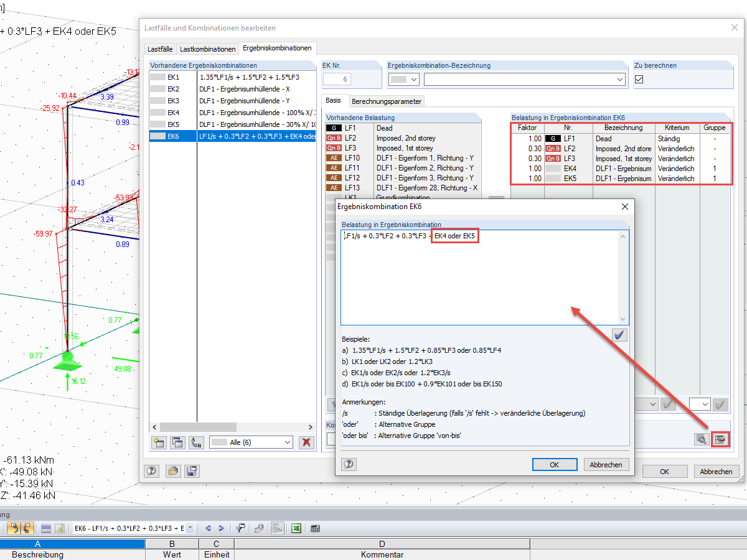This screenshot has width=747, height=560.
Task: Click OK in the main Lastfälle dialog
Action: coord(664,472)
